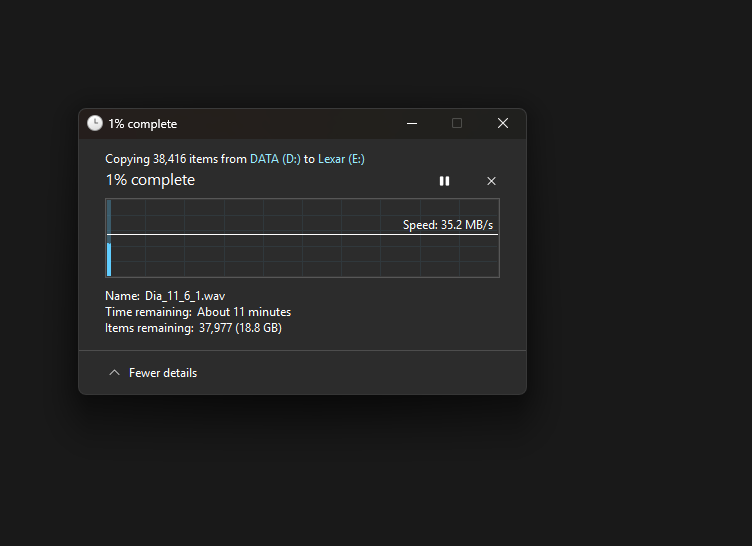The image size is (752, 546).
Task: Click the About 11 minutes time remaining text
Action: [244, 312]
